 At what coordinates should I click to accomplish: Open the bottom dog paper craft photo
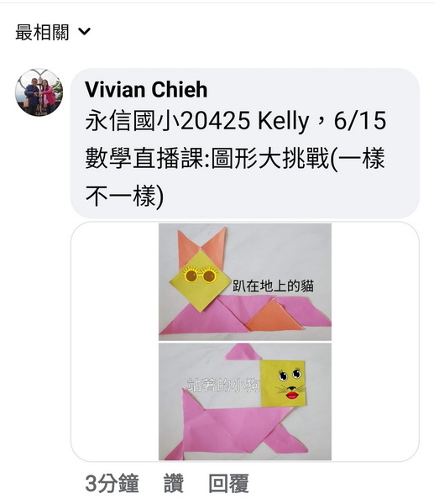(x=245, y=402)
